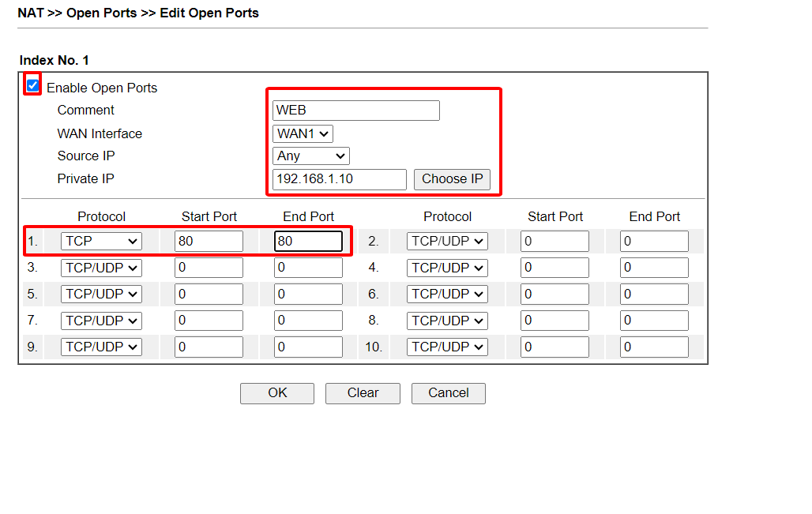
Task: Click the End Port field of row 2
Action: [x=654, y=242]
